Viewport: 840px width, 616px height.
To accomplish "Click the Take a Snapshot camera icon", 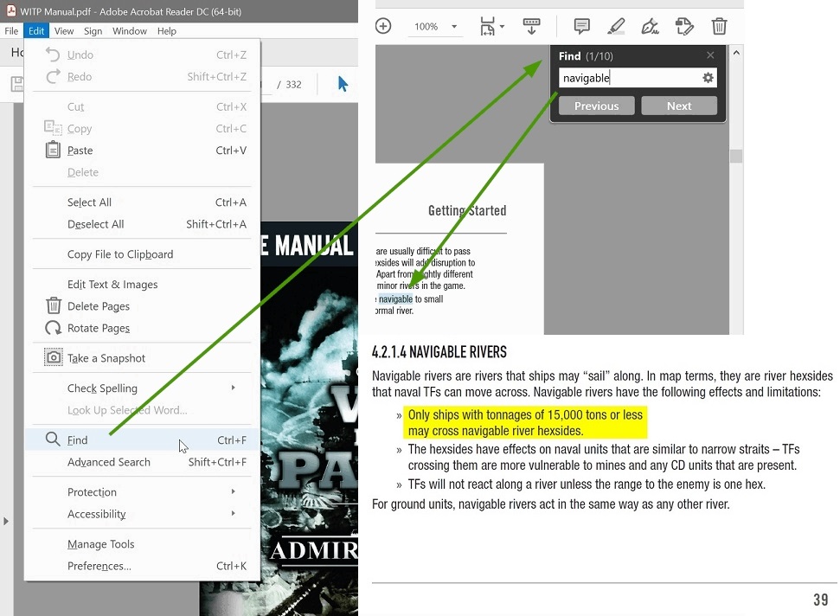I will 53,357.
